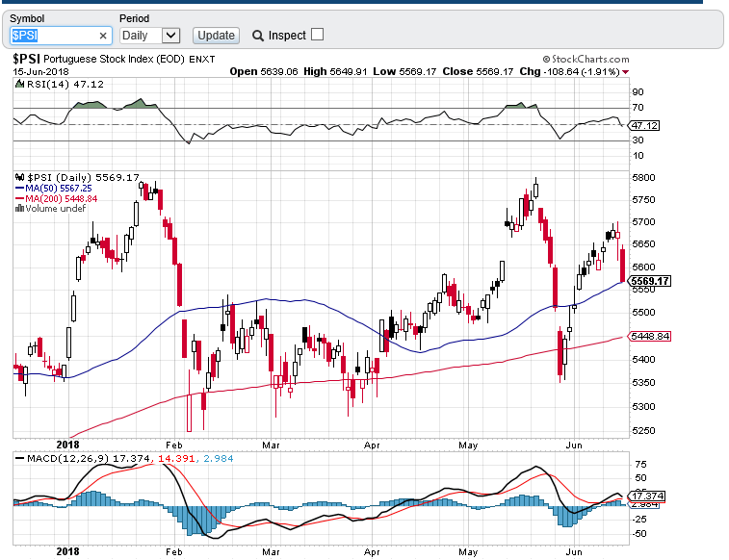Click the '5250' price axis label
729x560 pixels.
pos(643,430)
